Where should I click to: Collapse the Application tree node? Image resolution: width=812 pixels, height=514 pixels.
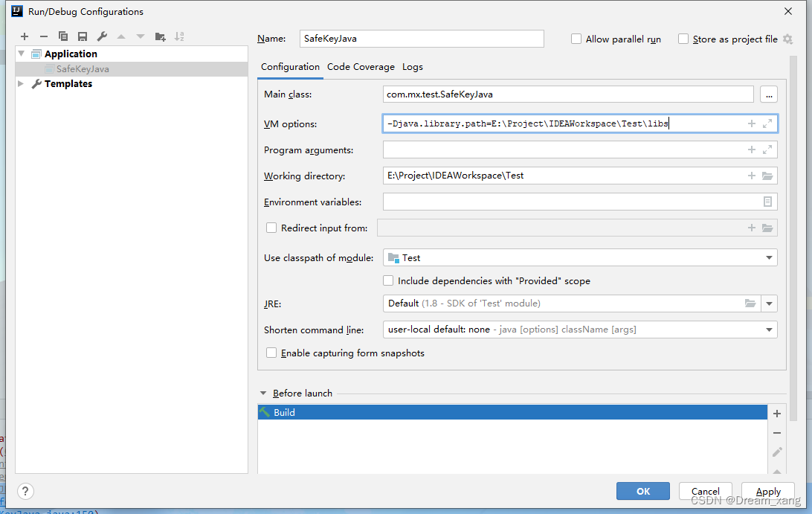[x=22, y=54]
